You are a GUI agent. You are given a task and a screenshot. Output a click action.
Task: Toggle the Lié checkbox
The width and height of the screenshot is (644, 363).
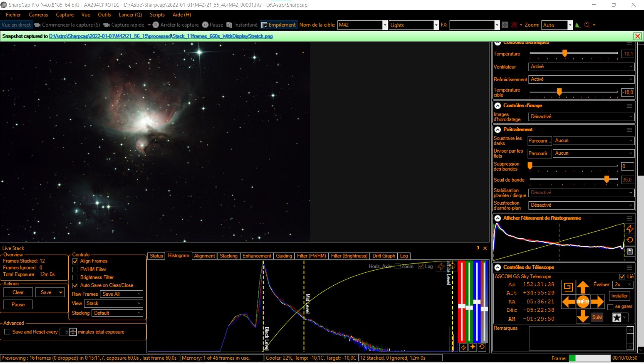click(x=622, y=277)
